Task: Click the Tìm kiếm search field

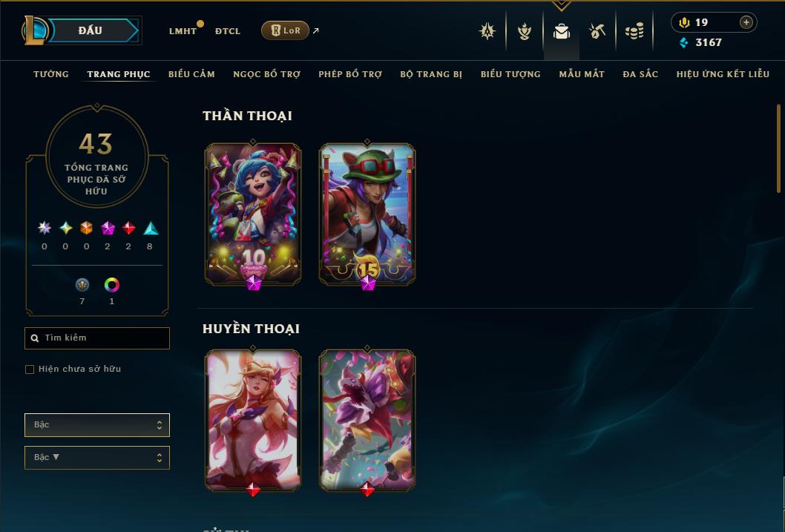Action: [97, 338]
